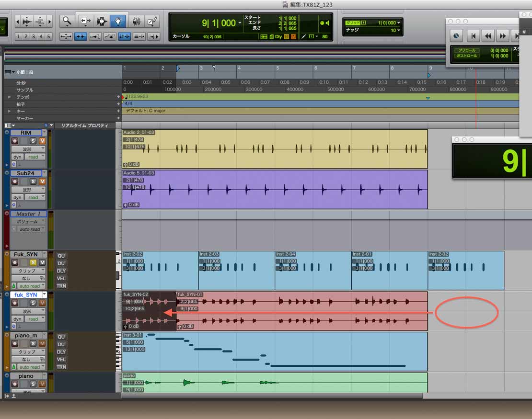The width and height of the screenshot is (532, 419).
Task: Click the QU button on Fuk_SYN track
Action: point(61,256)
